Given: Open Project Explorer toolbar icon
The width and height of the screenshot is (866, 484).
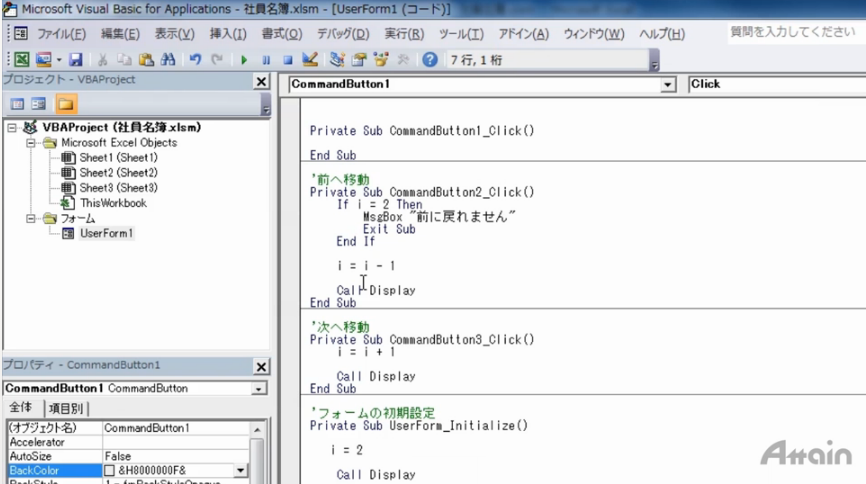Looking at the screenshot, I should (x=337, y=59).
